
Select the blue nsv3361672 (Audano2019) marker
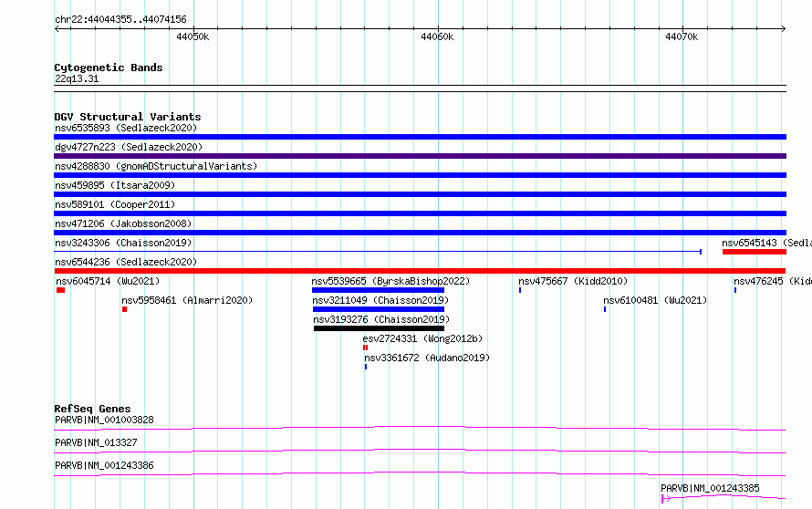[x=366, y=367]
